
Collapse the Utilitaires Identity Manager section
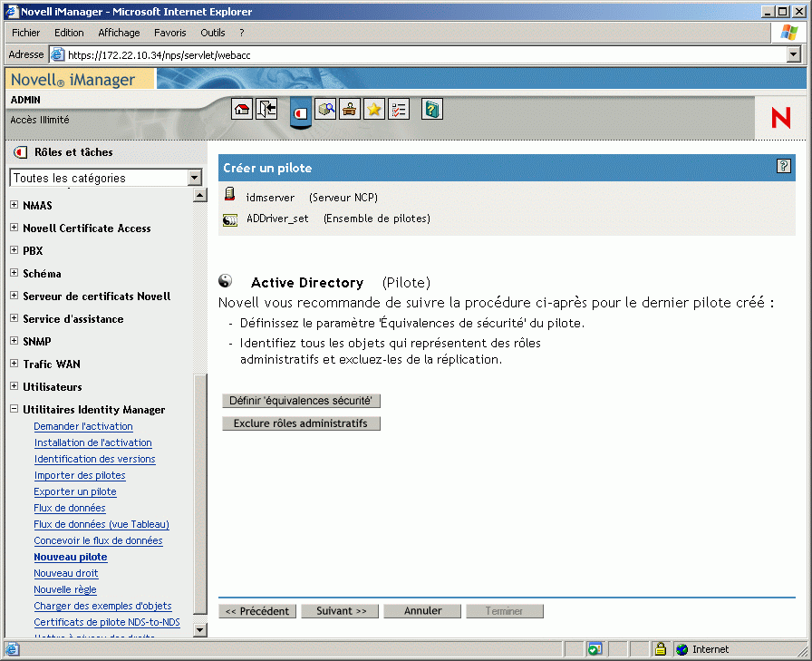13,409
